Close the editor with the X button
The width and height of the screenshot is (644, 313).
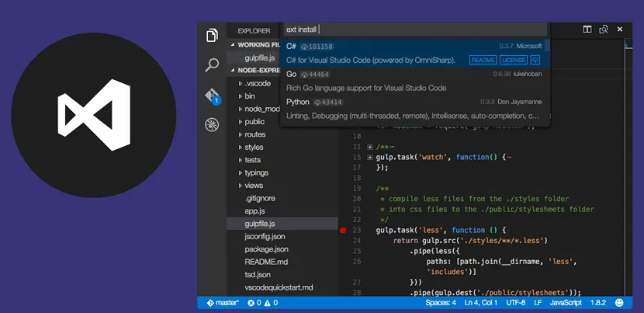coord(620,30)
